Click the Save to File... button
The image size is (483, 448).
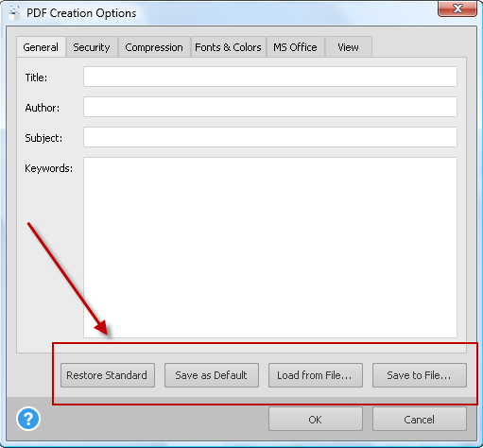(x=420, y=375)
